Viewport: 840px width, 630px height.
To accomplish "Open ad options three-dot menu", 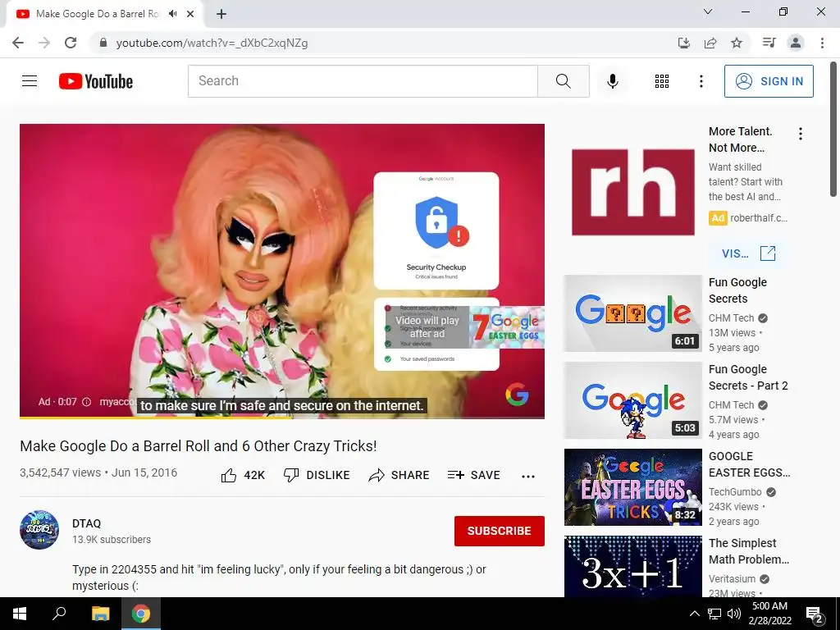I will click(801, 134).
